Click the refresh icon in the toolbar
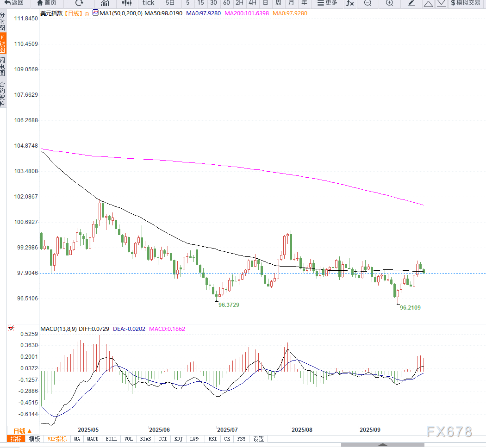 point(79,3)
